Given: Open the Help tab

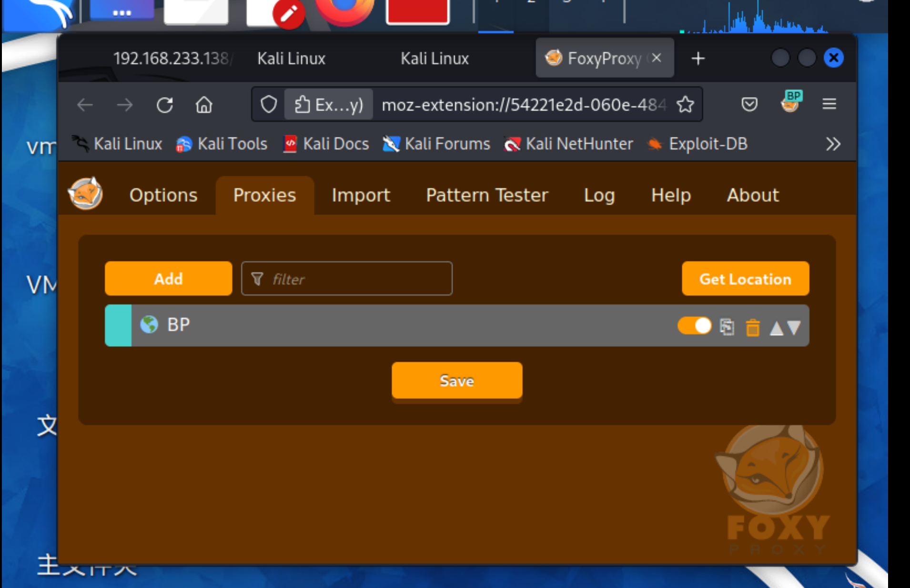Looking at the screenshot, I should pyautogui.click(x=671, y=195).
